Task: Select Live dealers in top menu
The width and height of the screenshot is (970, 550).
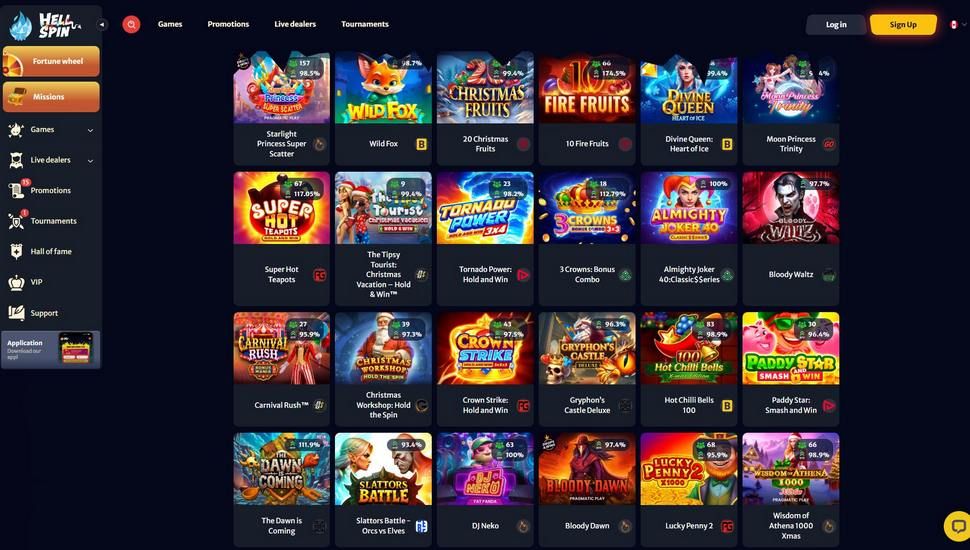Action: [295, 24]
